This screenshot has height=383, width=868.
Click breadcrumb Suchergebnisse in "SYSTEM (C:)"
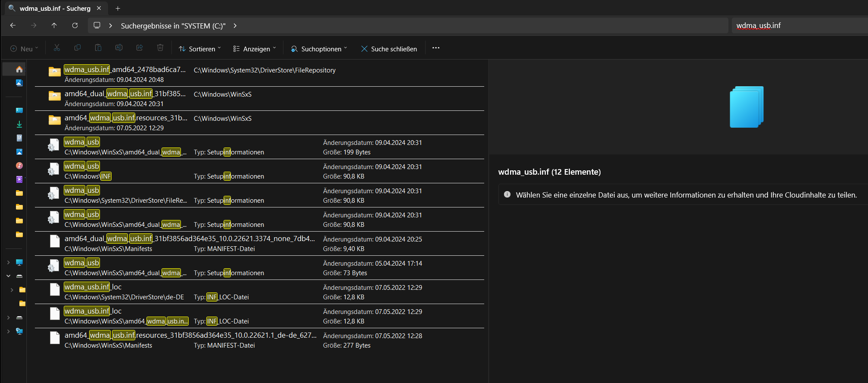point(173,26)
